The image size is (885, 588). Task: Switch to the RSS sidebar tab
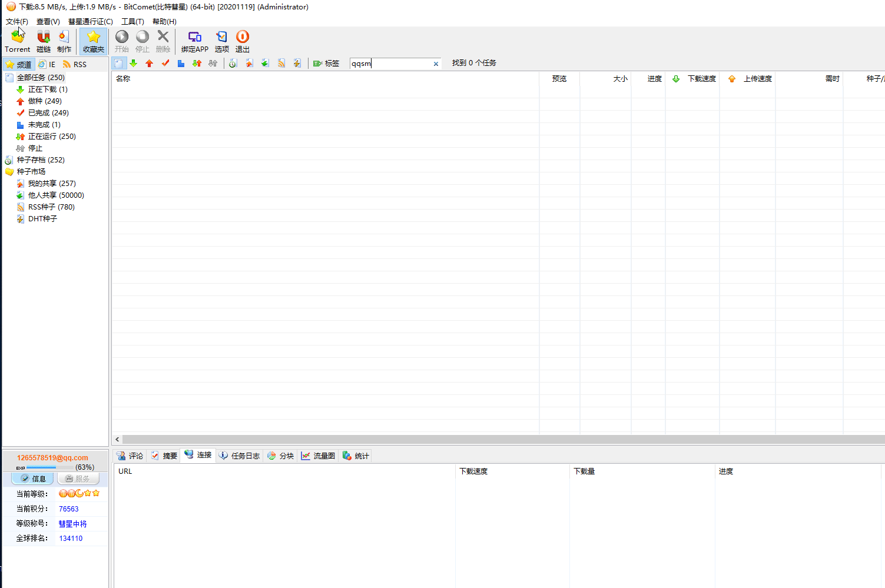tap(75, 64)
